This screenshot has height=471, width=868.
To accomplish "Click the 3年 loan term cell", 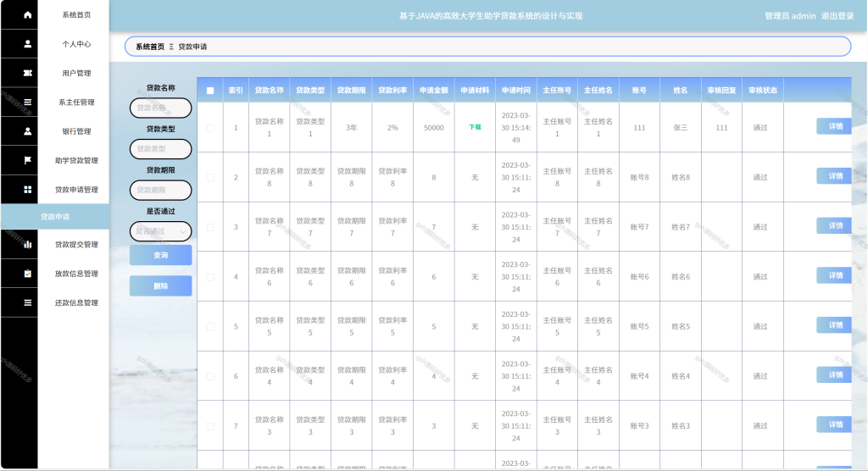I will (352, 128).
